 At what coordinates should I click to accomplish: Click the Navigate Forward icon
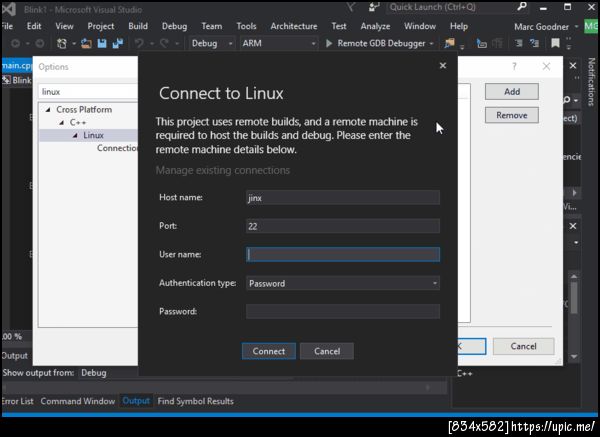(39, 44)
